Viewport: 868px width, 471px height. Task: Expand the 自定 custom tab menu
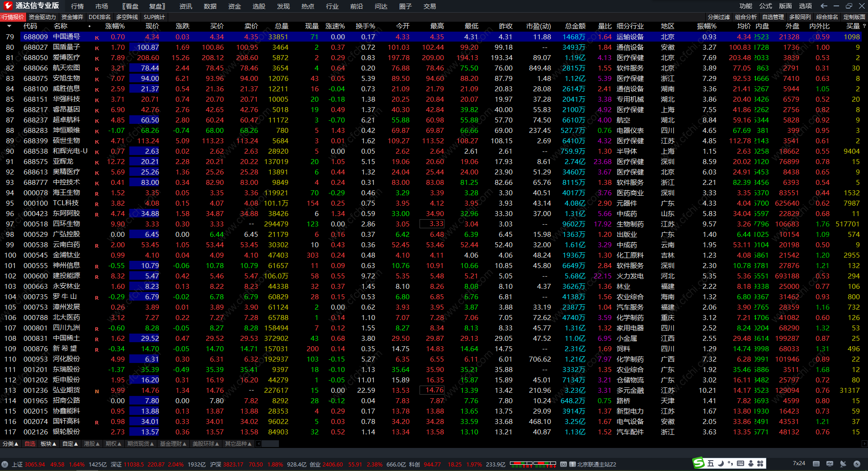click(70, 444)
